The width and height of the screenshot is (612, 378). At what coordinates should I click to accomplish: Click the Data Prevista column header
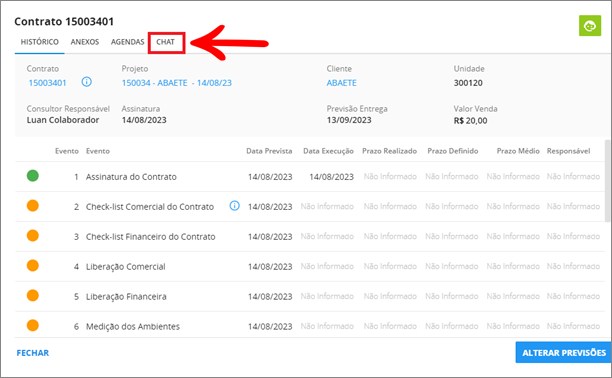269,151
